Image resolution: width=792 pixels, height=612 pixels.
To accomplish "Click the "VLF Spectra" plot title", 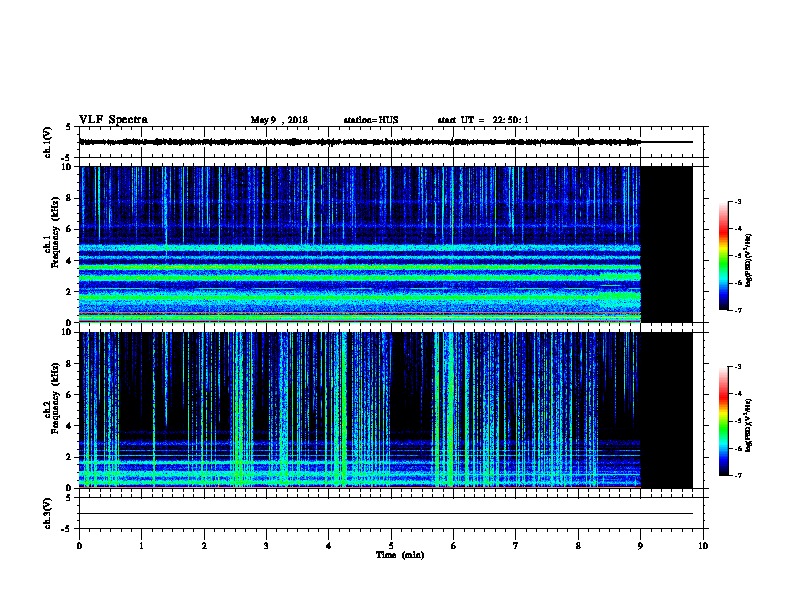I will 113,120.
